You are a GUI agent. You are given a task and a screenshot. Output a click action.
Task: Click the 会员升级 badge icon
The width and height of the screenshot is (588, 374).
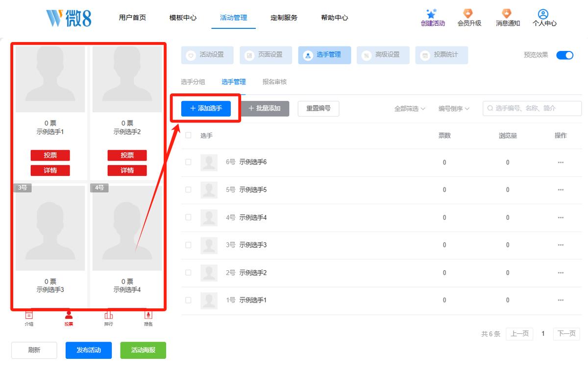(468, 14)
